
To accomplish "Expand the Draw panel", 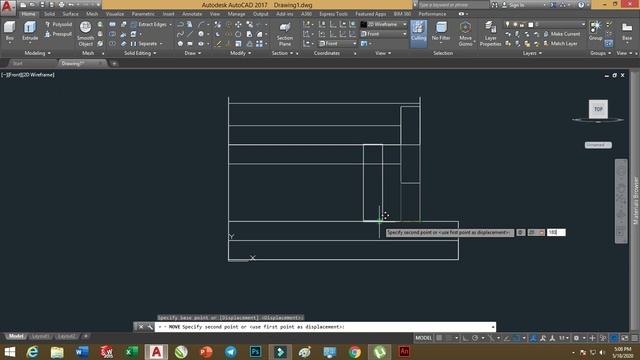I will pos(192,53).
